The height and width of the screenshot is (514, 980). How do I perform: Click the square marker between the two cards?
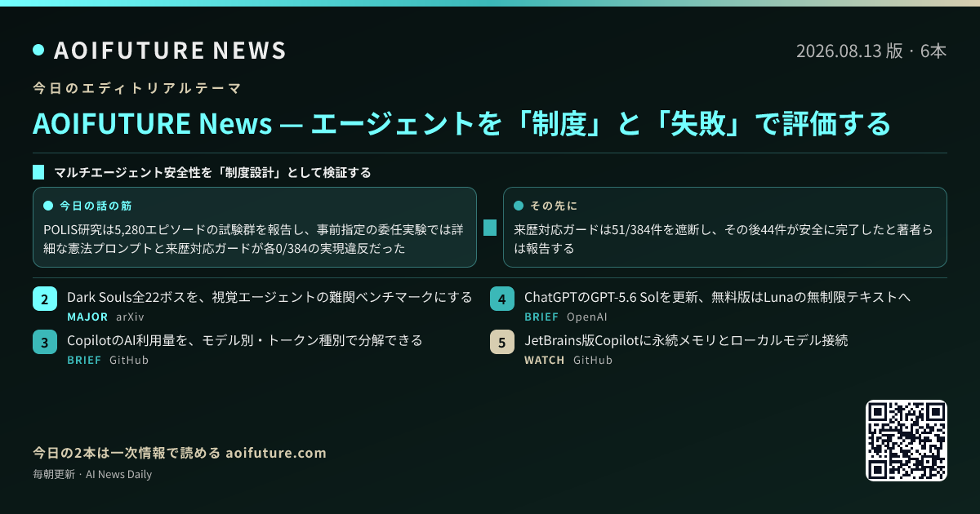coord(490,228)
